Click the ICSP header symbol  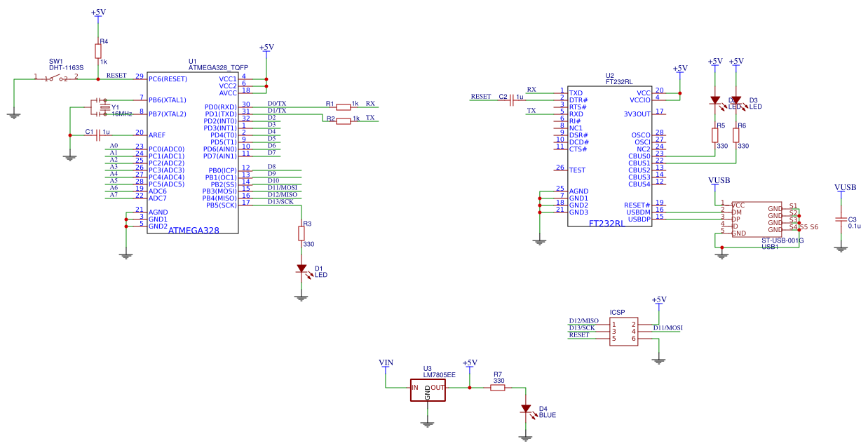624,331
